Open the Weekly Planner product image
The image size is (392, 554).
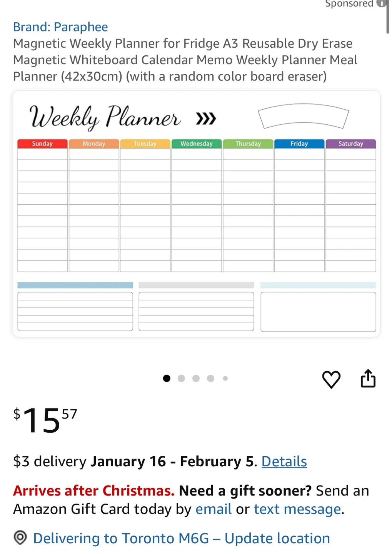[196, 214]
